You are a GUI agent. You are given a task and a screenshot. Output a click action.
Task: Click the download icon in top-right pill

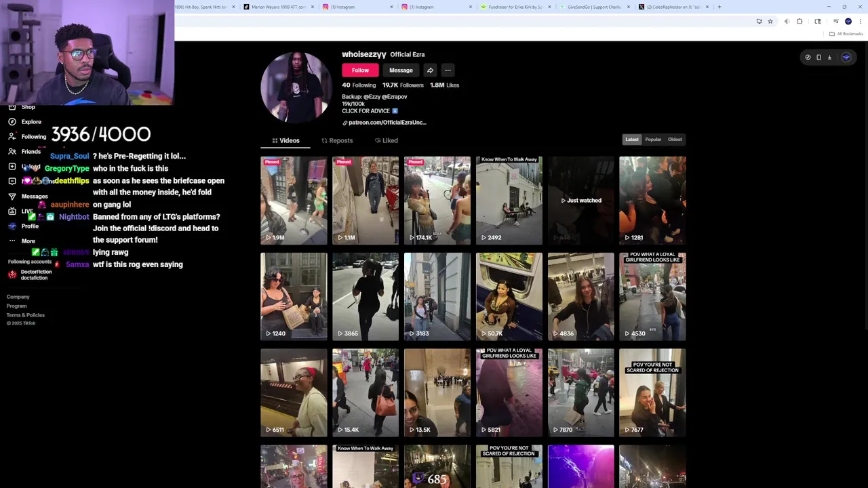(829, 58)
